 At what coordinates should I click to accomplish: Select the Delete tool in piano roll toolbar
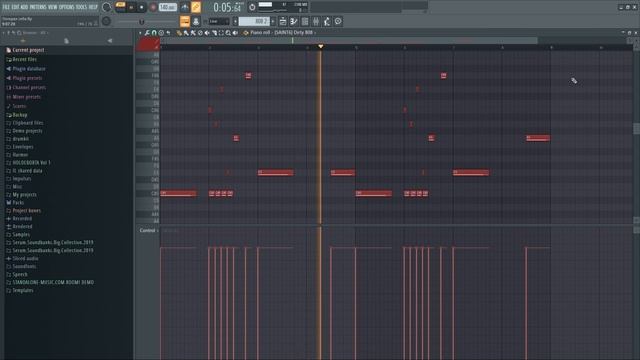[200, 33]
